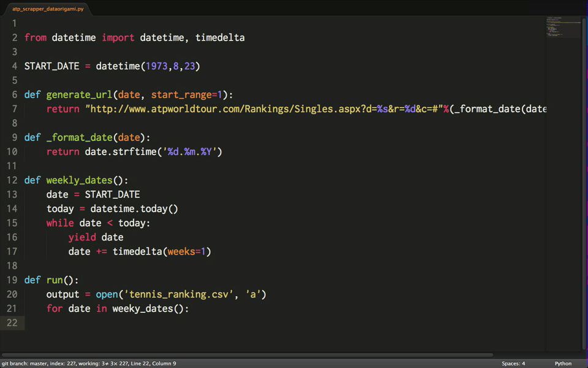Click the '%d.%m.%Y' format string
The height and width of the screenshot is (368, 588).
[189, 152]
